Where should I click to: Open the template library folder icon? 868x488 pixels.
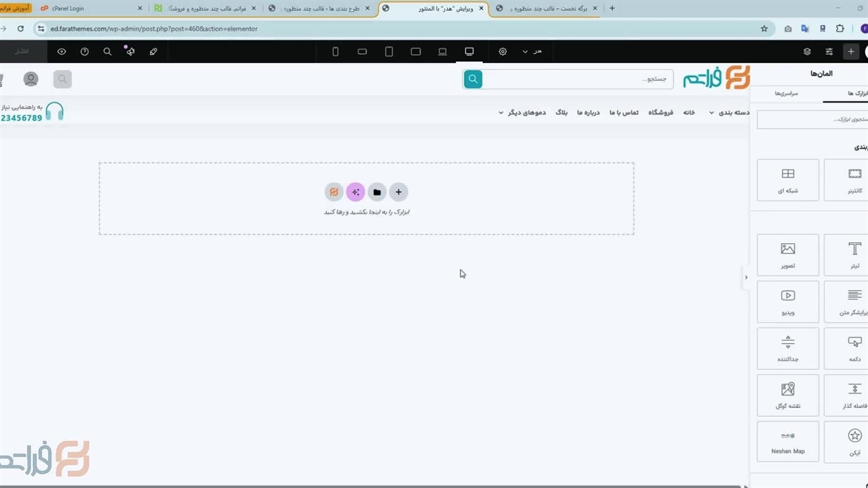(x=377, y=192)
